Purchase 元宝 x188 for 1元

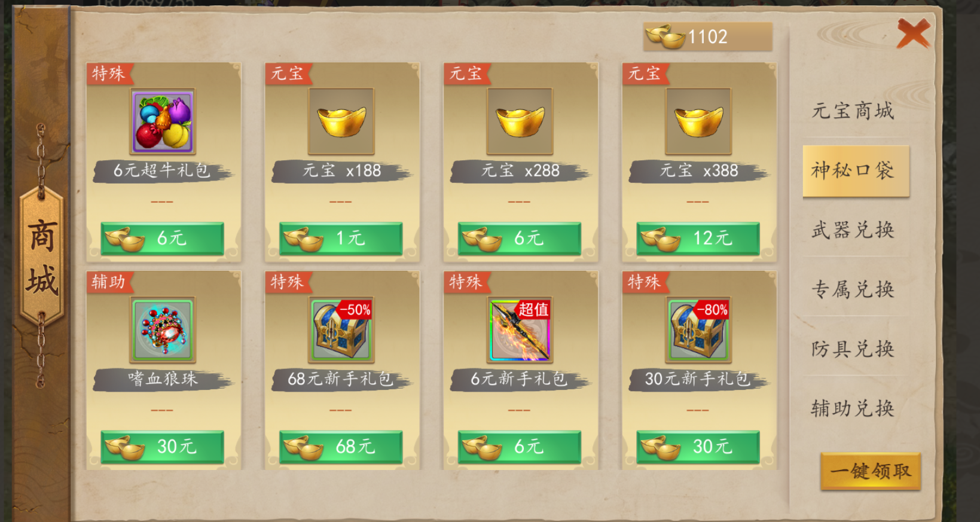[341, 239]
